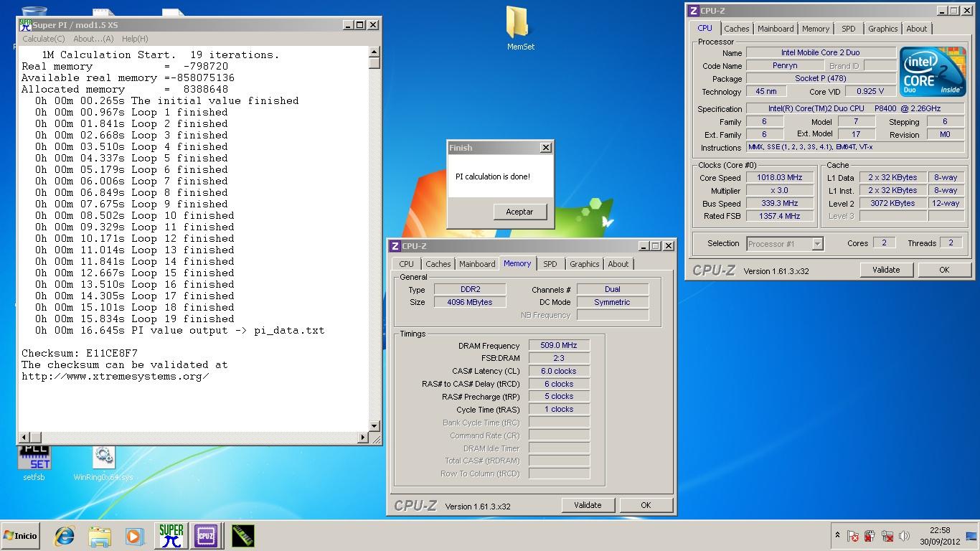Click the network tray icon
This screenshot has height=551, width=980.
click(887, 536)
